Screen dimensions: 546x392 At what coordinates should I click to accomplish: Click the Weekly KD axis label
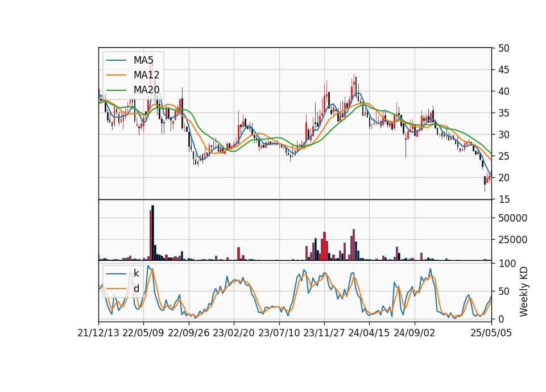[x=524, y=291]
